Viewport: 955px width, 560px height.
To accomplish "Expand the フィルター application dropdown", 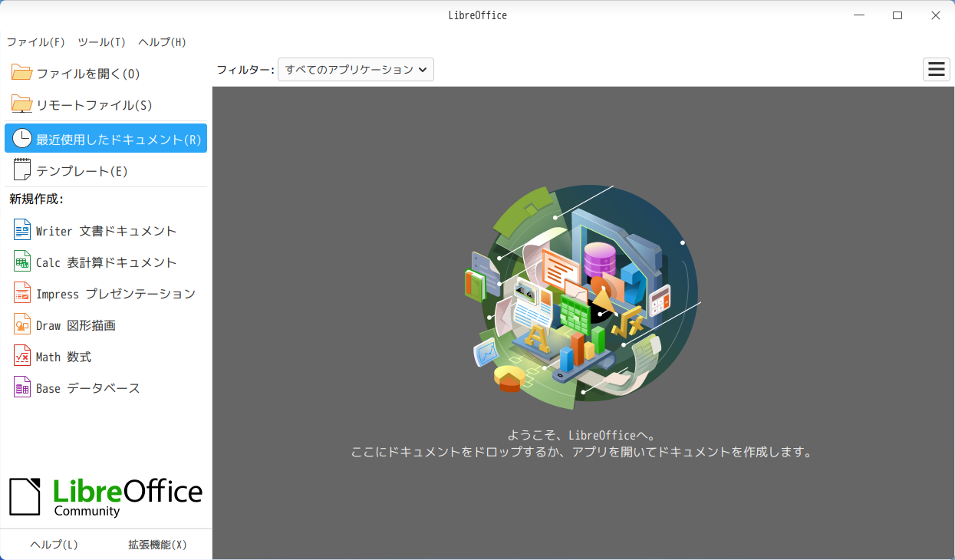I will pos(356,69).
